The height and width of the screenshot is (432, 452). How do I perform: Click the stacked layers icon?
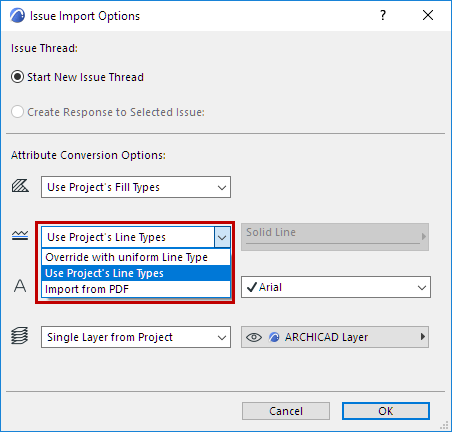point(20,336)
